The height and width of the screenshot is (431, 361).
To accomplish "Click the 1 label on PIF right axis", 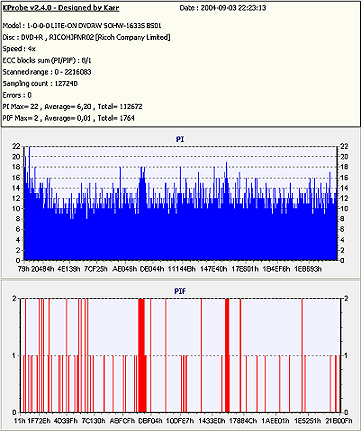I will click(346, 356).
